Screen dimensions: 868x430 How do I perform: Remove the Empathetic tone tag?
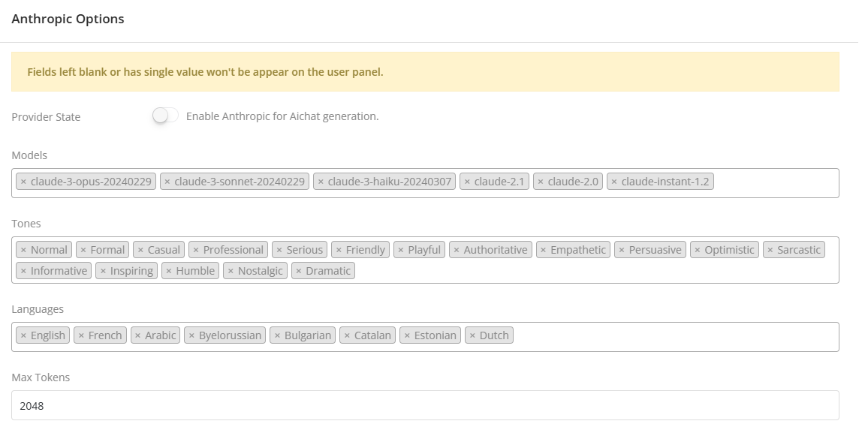pos(543,250)
